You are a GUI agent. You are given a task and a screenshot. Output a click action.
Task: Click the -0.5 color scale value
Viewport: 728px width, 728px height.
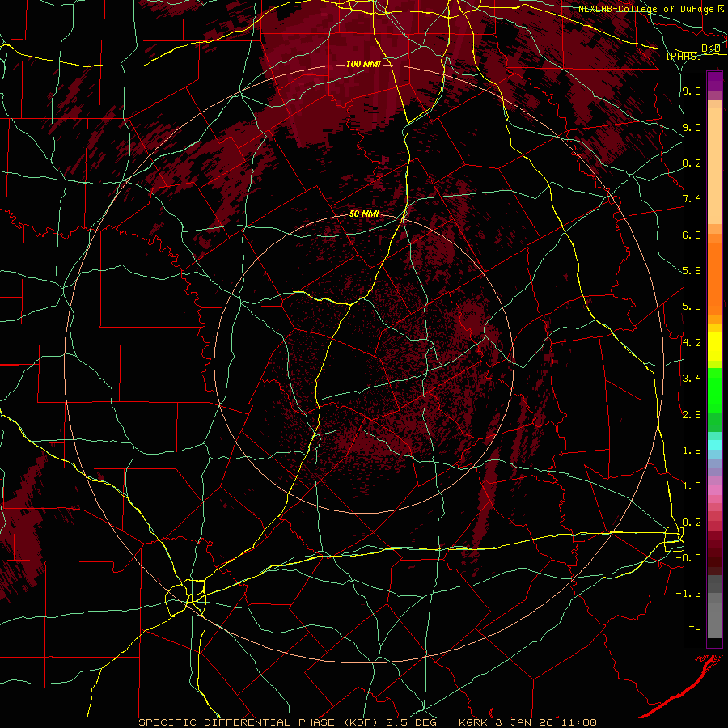click(x=688, y=558)
